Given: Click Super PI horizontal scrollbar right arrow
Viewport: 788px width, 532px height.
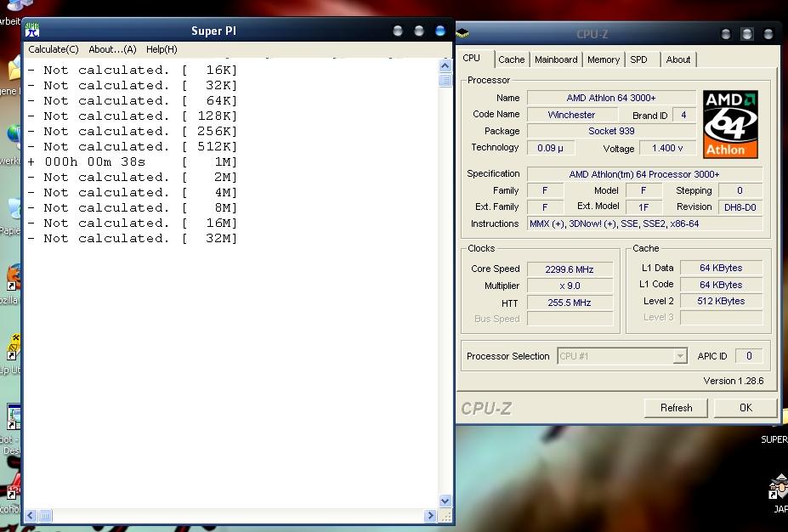Looking at the screenshot, I should pyautogui.click(x=429, y=515).
